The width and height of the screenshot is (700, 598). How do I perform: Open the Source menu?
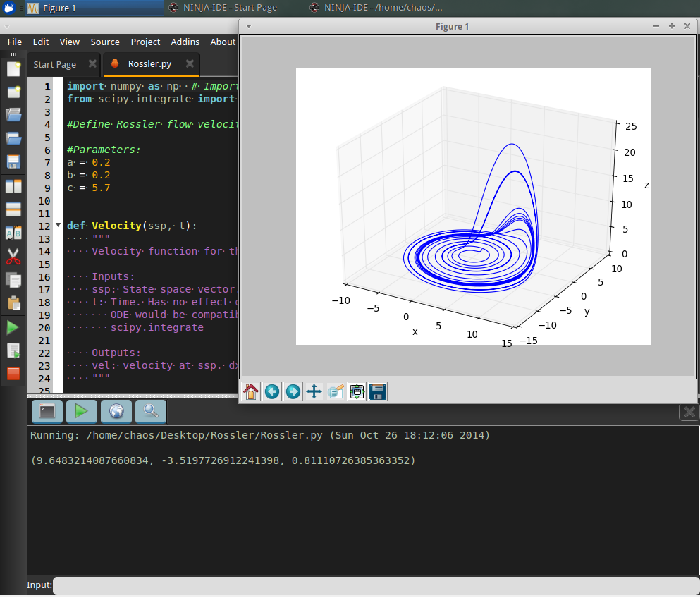[105, 42]
